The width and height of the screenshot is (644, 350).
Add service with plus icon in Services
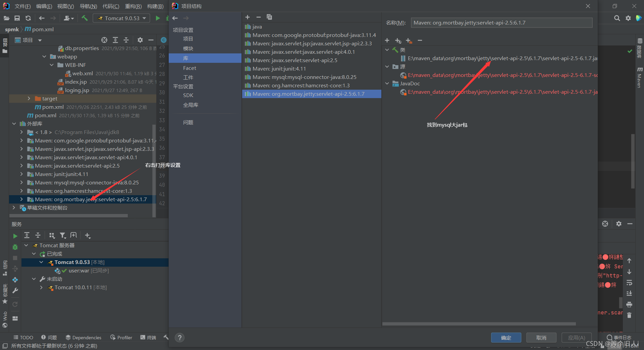click(88, 235)
